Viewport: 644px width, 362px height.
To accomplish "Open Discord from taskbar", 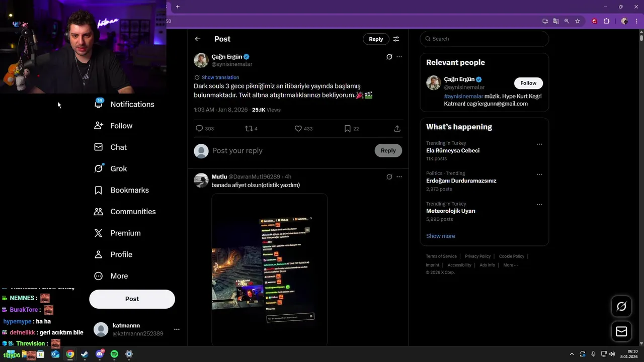I will (x=100, y=354).
